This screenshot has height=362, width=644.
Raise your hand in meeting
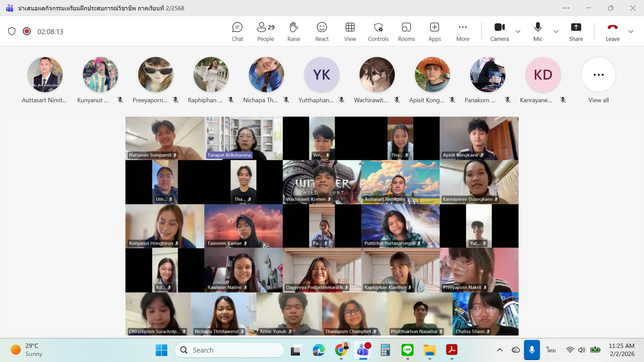293,32
